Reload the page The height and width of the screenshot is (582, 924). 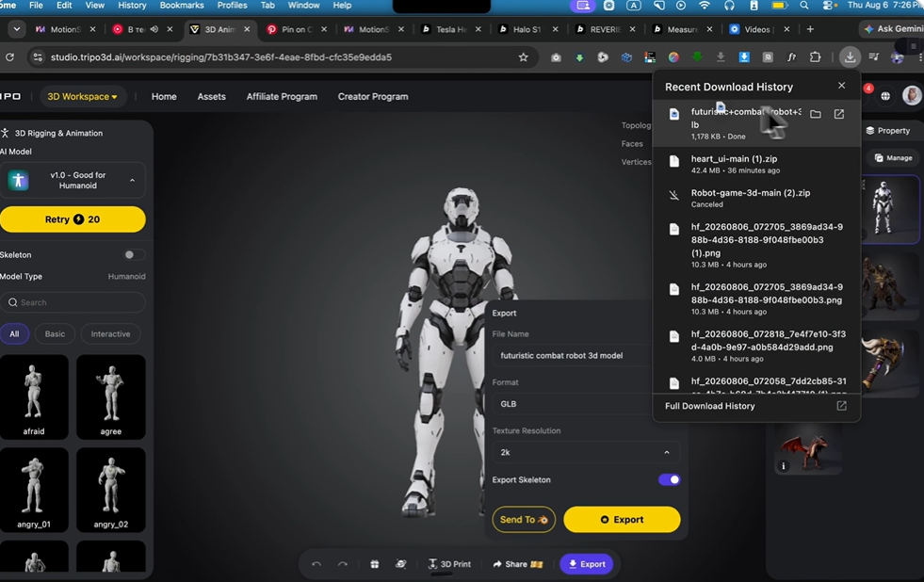click(10, 57)
